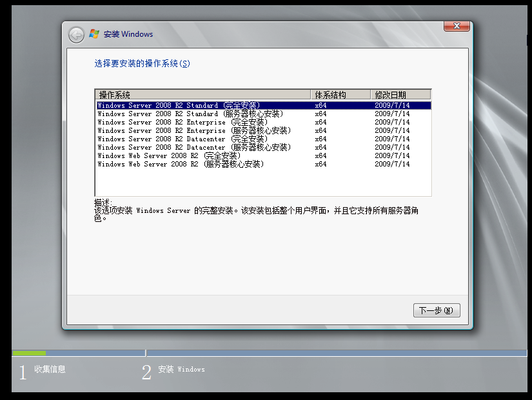
Task: Click the back arrow in the title bar
Action: point(76,34)
